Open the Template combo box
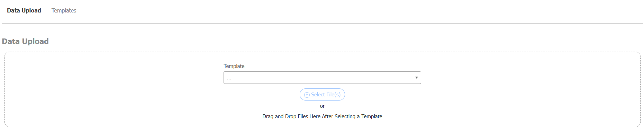 tap(322, 78)
